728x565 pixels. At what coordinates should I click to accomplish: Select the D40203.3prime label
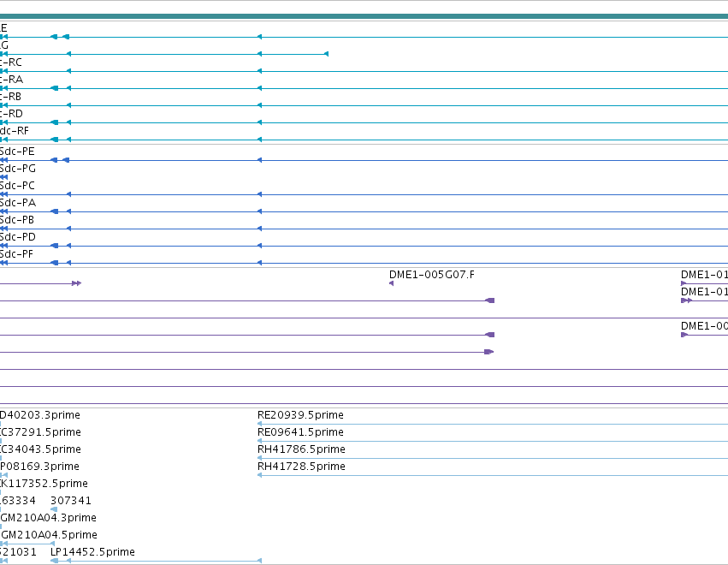(40, 415)
